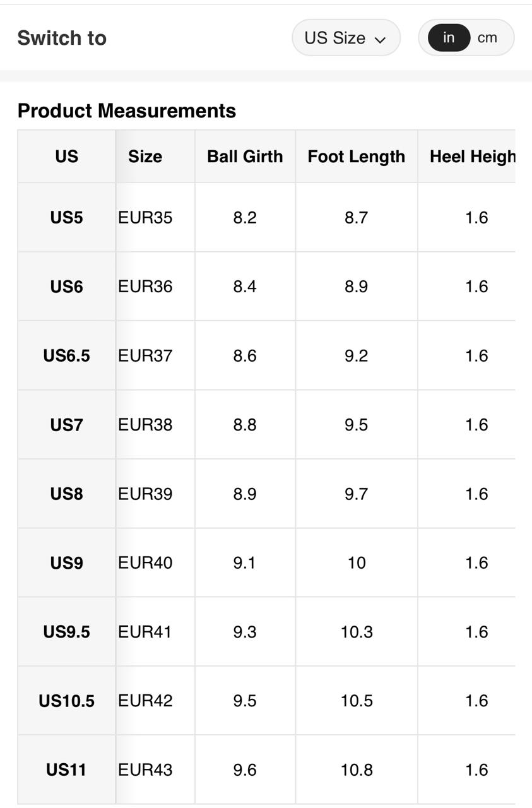Select the US8 size row label
Image resolution: width=532 pixels, height=808 pixels.
point(66,494)
